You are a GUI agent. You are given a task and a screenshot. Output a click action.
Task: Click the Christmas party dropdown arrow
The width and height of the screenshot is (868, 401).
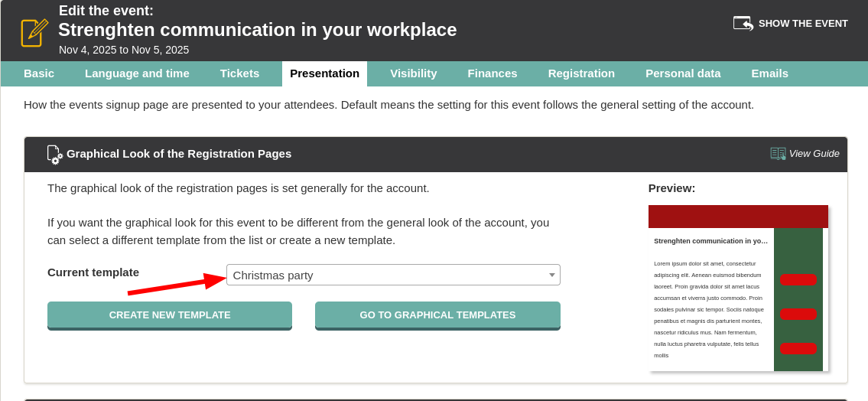tap(551, 275)
